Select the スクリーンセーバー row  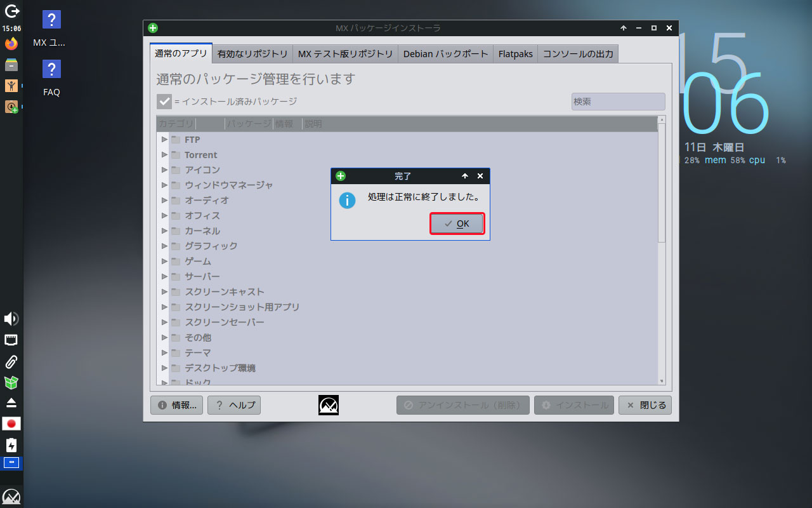407,322
